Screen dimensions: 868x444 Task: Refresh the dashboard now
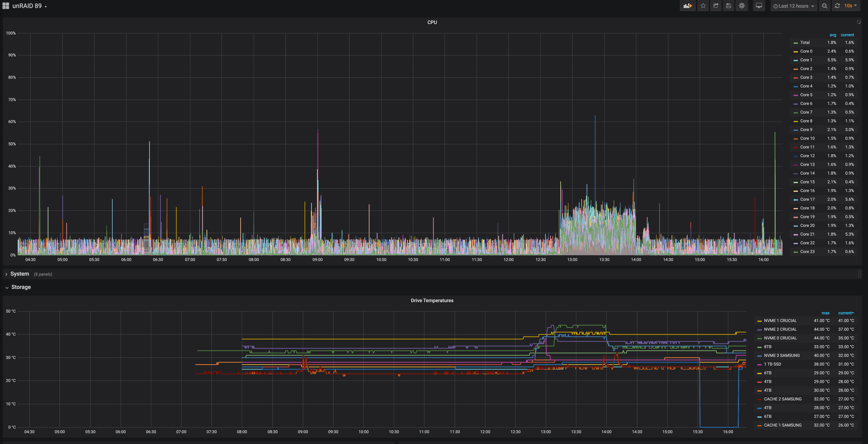[837, 6]
